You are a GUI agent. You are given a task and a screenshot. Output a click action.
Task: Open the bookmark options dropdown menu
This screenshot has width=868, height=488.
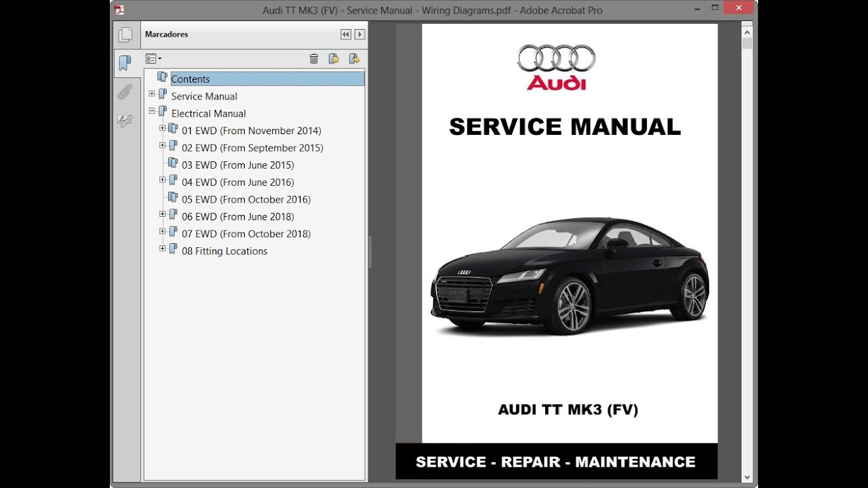tap(153, 59)
